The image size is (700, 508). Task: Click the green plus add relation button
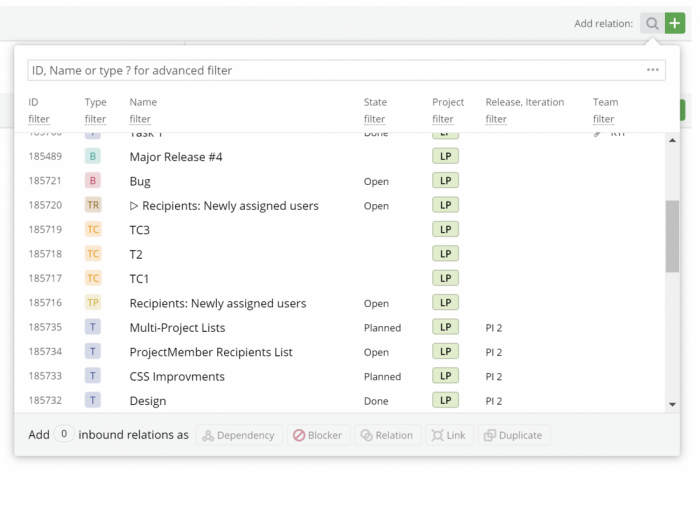pos(675,23)
